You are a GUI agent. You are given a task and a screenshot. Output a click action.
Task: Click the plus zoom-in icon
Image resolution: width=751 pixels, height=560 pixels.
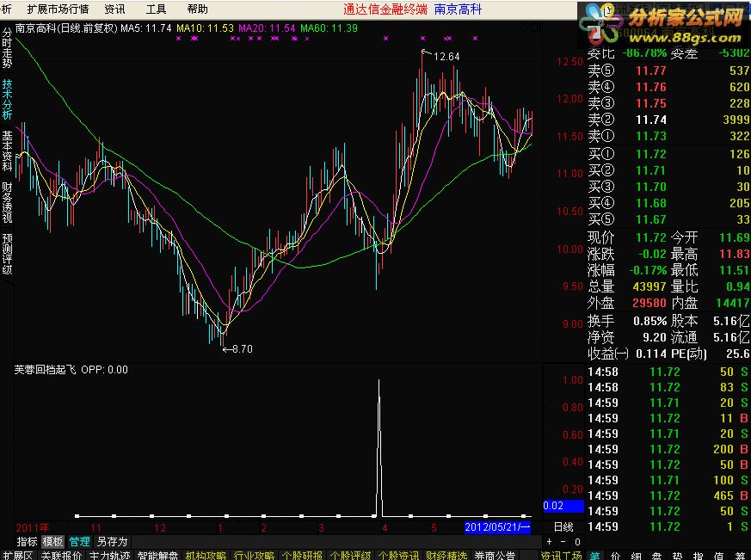click(x=549, y=542)
